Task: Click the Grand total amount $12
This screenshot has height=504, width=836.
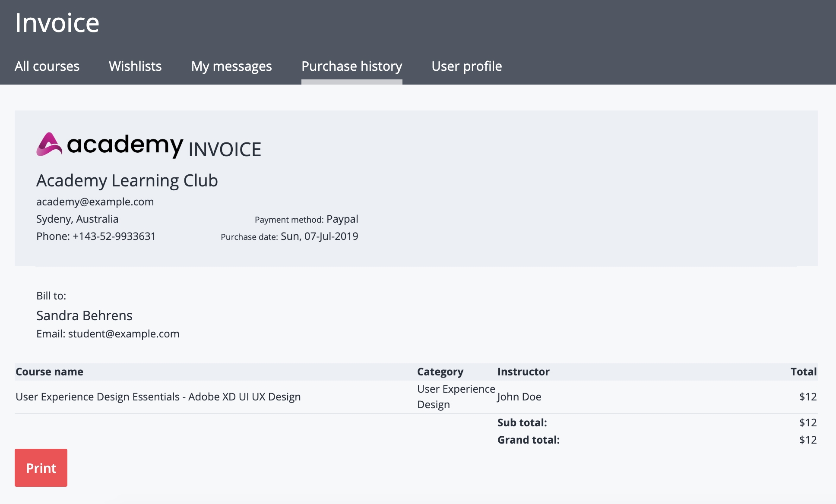Action: click(x=807, y=440)
